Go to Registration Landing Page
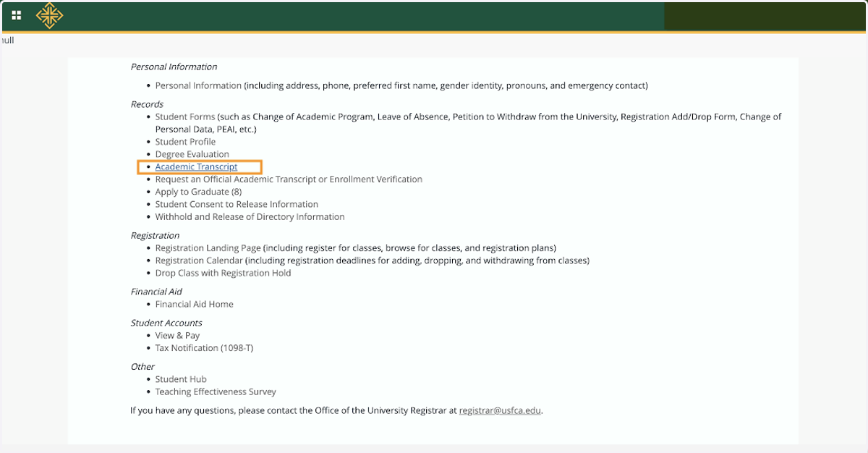The width and height of the screenshot is (868, 453). (x=208, y=248)
